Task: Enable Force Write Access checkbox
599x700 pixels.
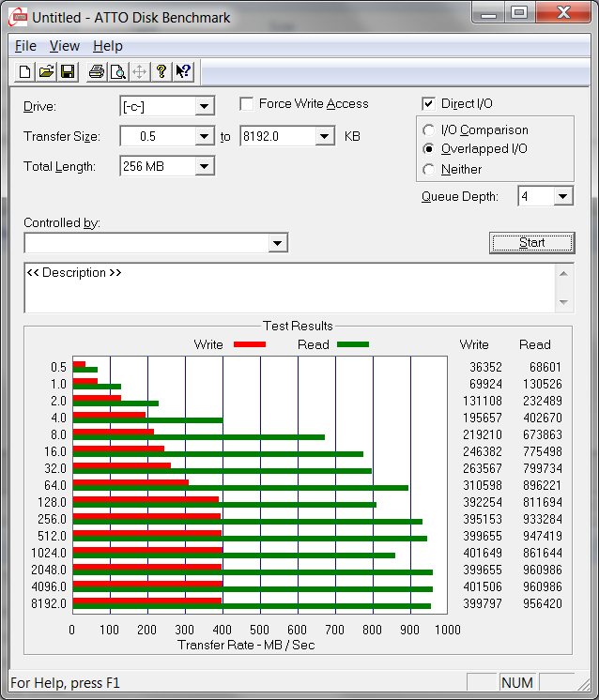Action: point(246,104)
